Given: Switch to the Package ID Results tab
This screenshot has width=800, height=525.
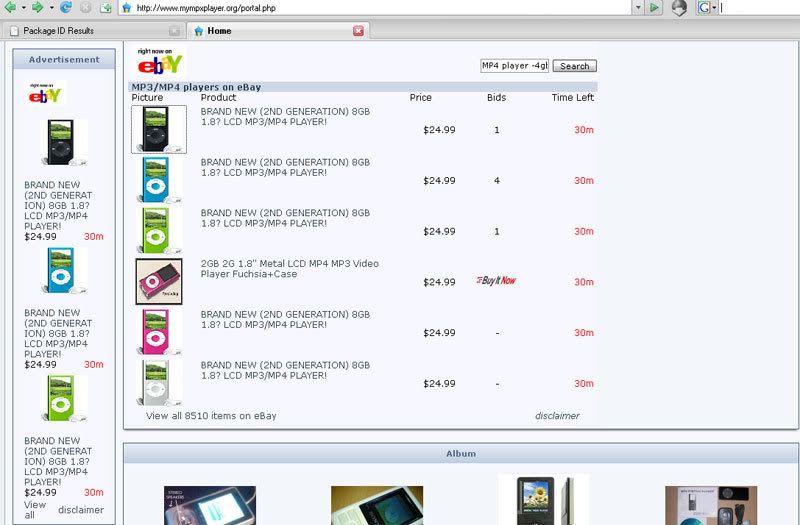Looking at the screenshot, I should click(x=58, y=31).
